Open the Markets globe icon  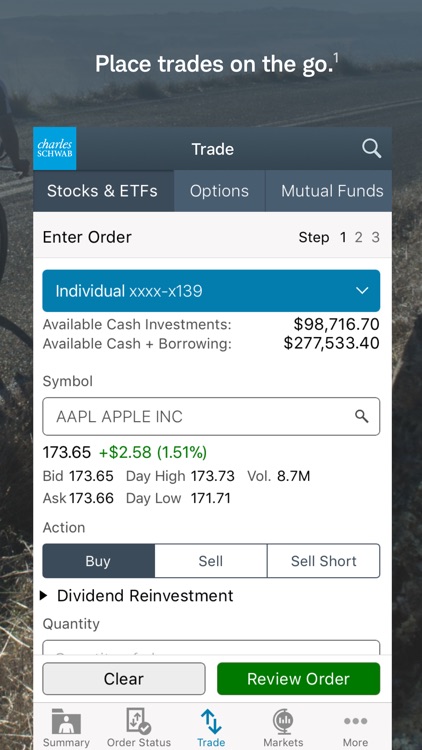[x=283, y=721]
